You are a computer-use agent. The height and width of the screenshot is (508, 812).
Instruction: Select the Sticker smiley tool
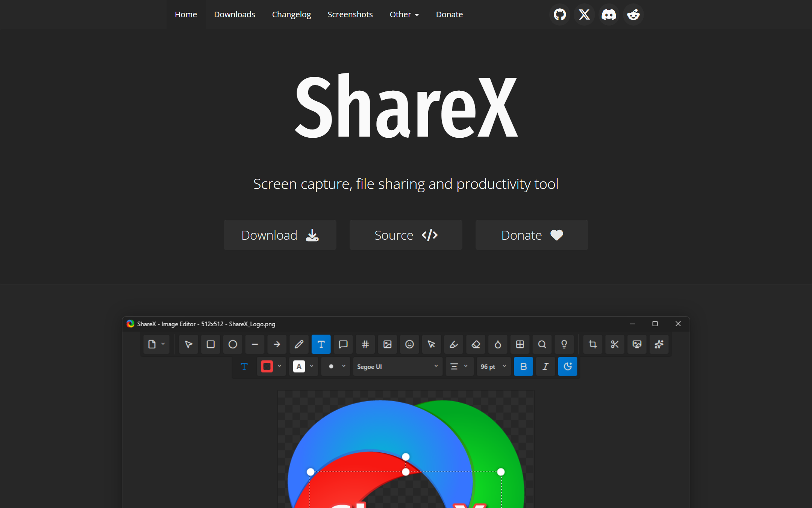point(410,344)
